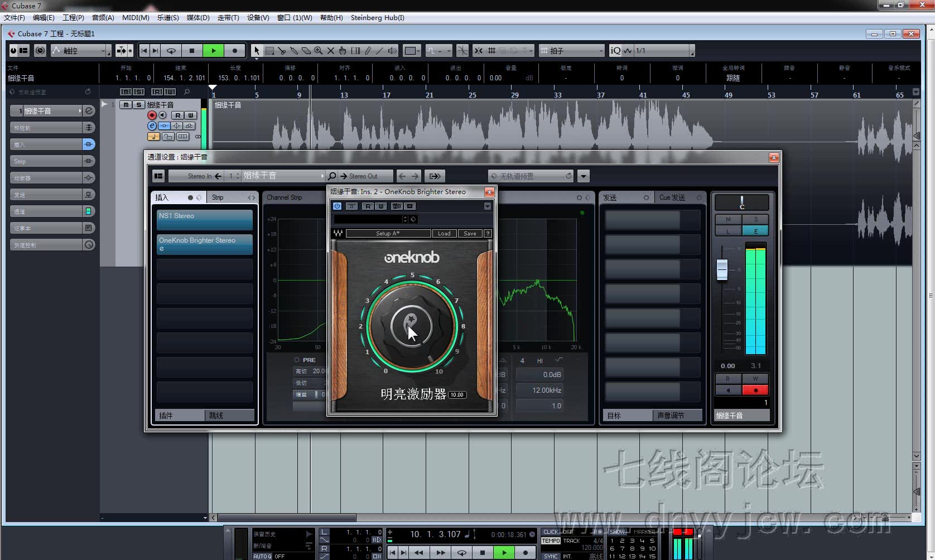This screenshot has width=935, height=560.
Task: Stop playback in main toolbar
Action: [x=192, y=51]
